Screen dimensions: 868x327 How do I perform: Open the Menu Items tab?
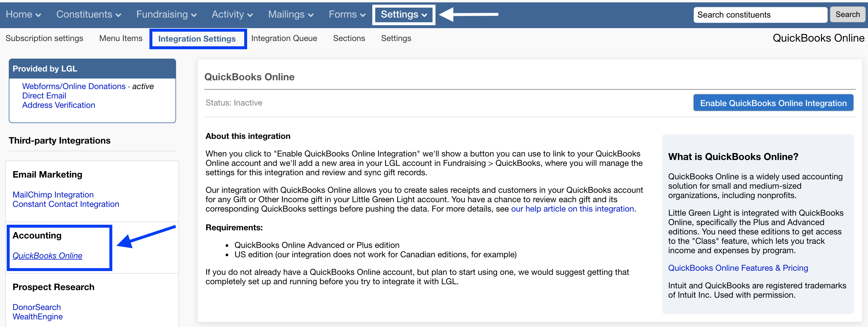pos(120,38)
